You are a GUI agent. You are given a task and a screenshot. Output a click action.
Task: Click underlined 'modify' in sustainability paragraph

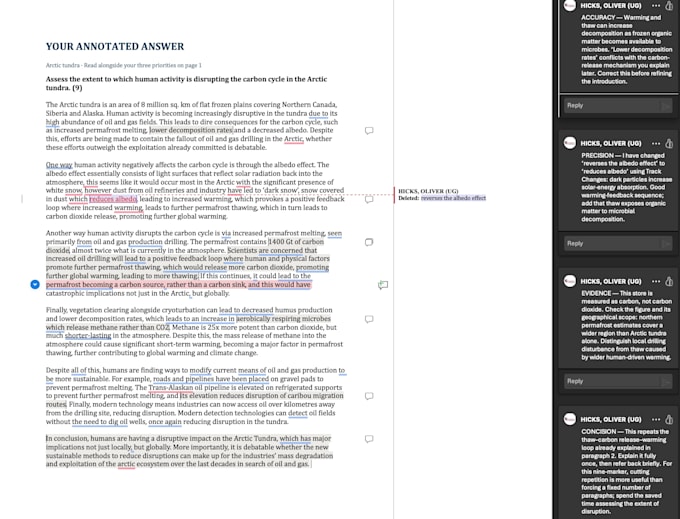[x=200, y=370]
